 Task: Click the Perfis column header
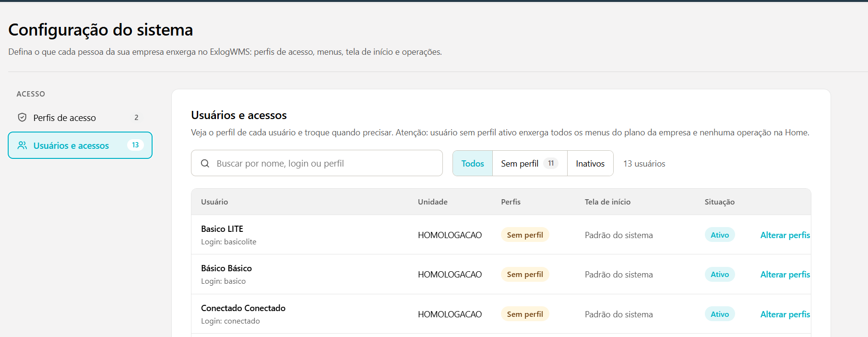511,202
